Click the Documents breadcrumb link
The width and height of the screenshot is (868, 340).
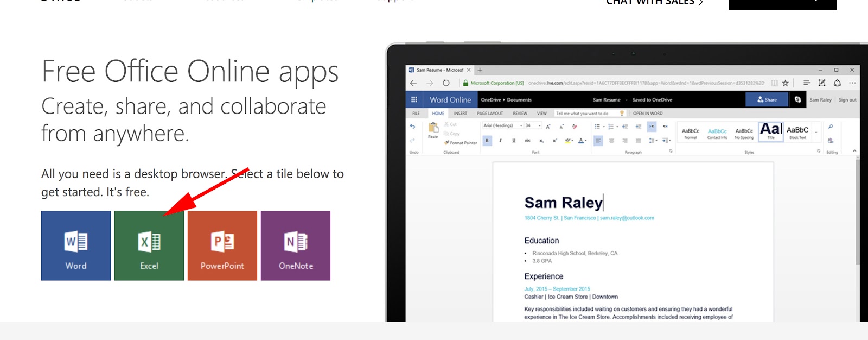(519, 100)
